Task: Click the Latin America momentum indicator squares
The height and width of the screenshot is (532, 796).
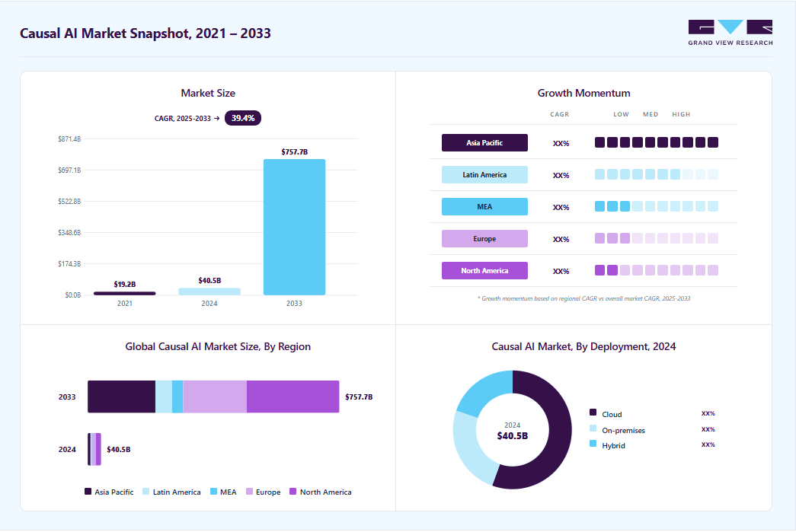Action: coord(657,174)
